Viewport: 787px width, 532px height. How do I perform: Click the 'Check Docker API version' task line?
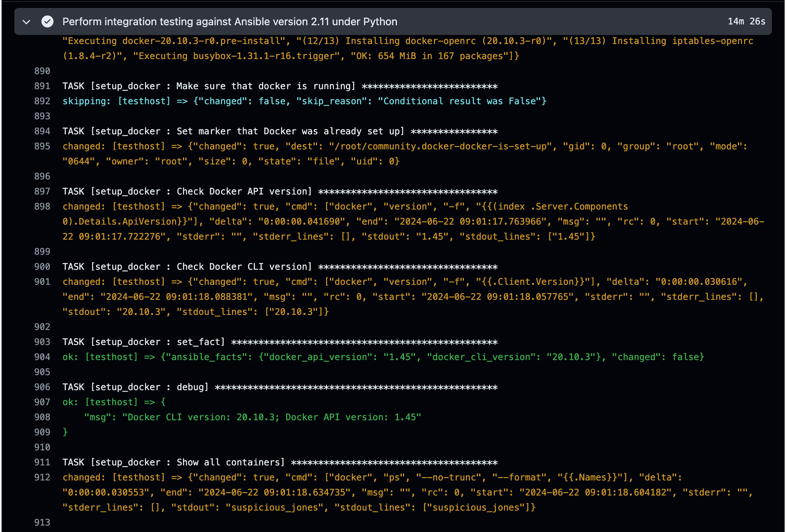click(x=280, y=192)
